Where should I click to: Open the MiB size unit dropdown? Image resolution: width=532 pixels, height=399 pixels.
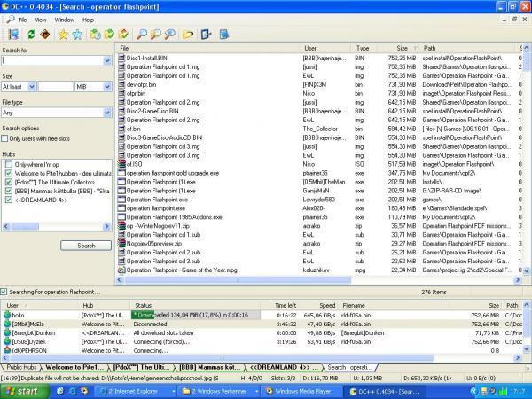tap(107, 87)
